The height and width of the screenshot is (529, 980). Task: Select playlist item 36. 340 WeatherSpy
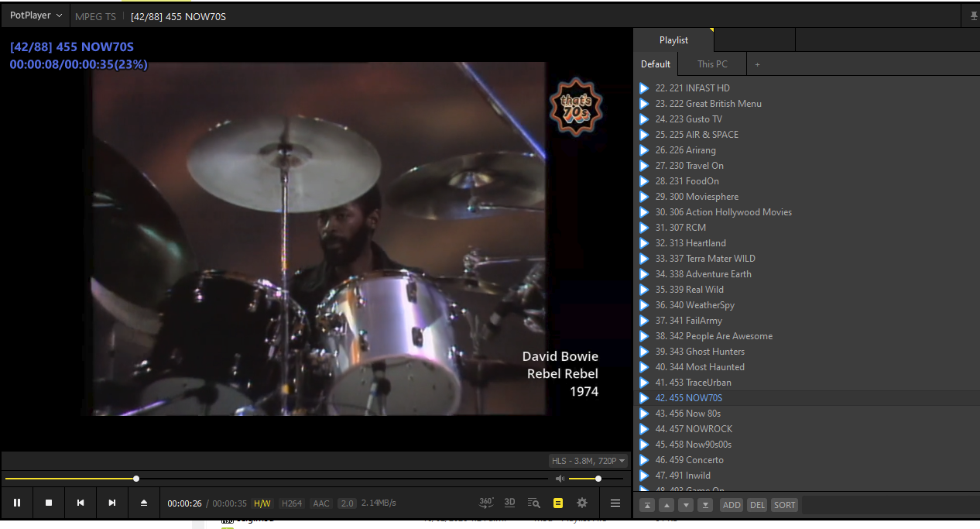807,305
